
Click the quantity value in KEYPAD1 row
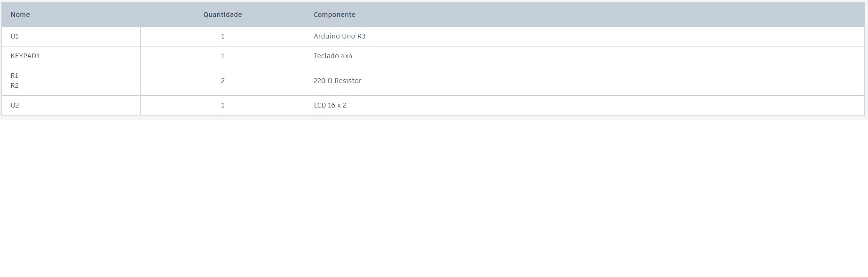pos(223,56)
